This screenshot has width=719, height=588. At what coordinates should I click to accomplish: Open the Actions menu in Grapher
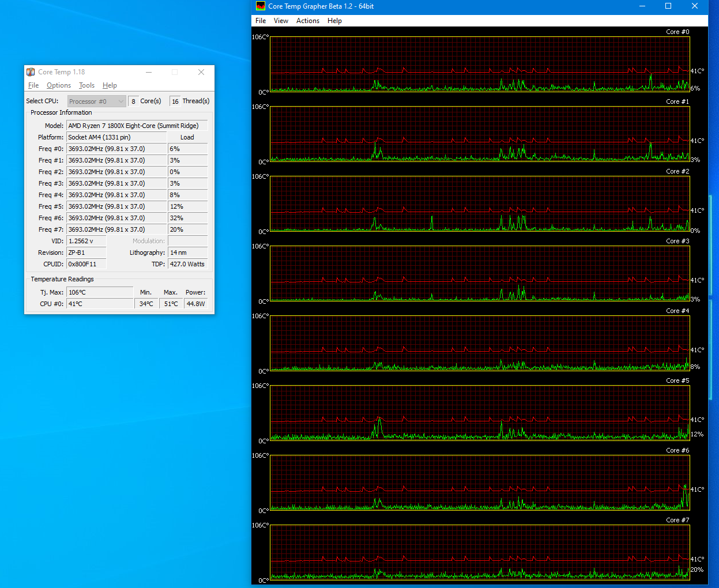[x=307, y=21]
